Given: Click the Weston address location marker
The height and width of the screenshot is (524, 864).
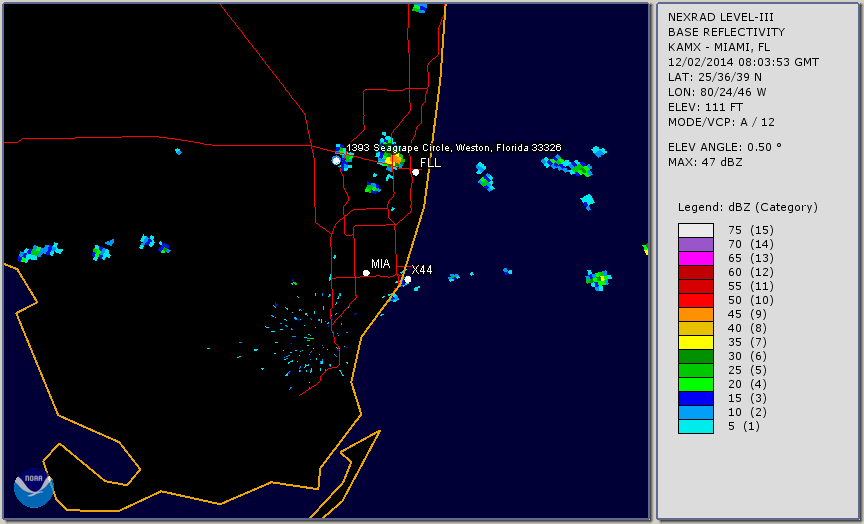Looking at the screenshot, I should (336, 160).
